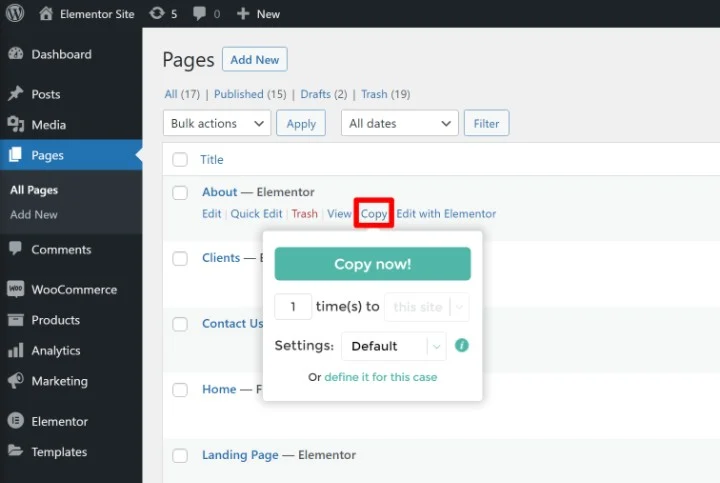Filter by Published (15) pages
Image resolution: width=720 pixels, height=483 pixels.
pyautogui.click(x=250, y=94)
